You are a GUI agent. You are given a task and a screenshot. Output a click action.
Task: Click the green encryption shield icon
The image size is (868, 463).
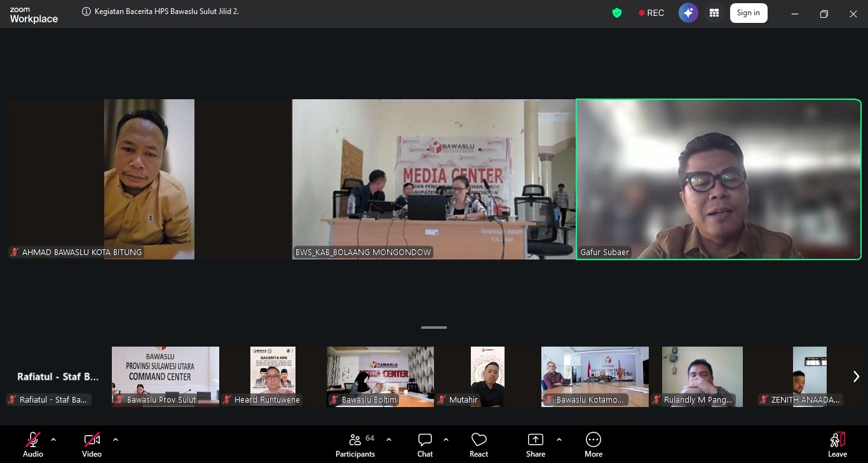tap(616, 13)
